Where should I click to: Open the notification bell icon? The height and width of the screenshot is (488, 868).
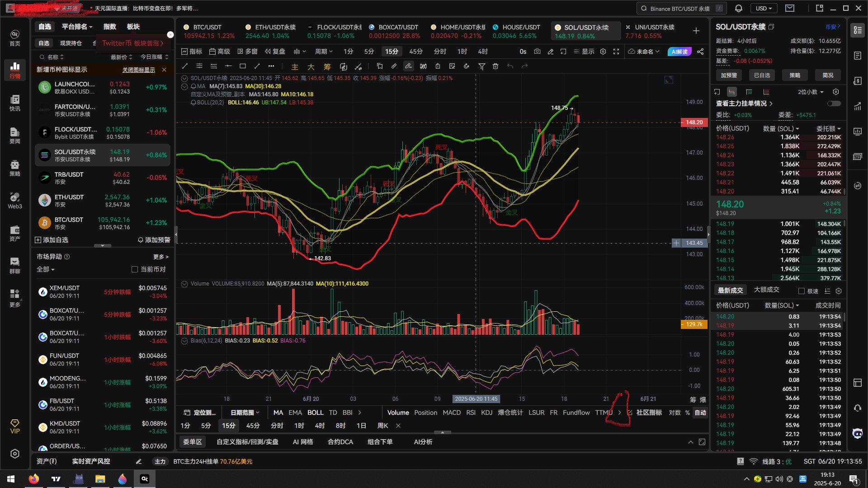coord(738,8)
